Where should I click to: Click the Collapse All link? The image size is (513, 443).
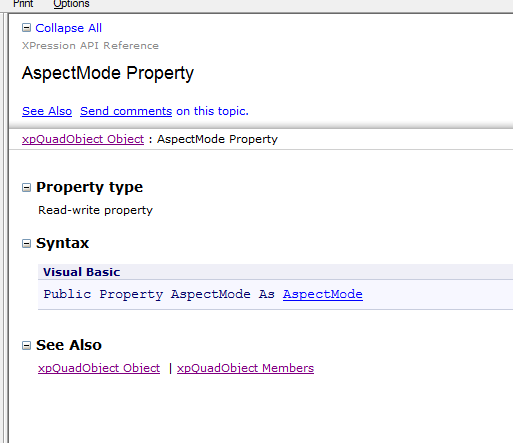point(68,28)
